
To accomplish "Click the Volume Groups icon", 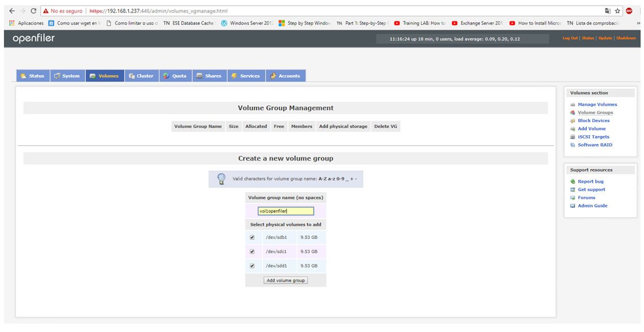I will tap(572, 113).
